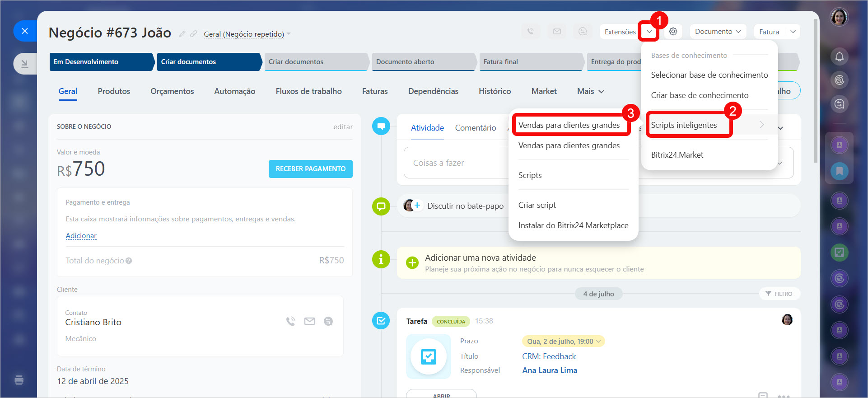This screenshot has width=868, height=398.
Task: Select stage Em Desenvolvimento
Action: pos(102,62)
